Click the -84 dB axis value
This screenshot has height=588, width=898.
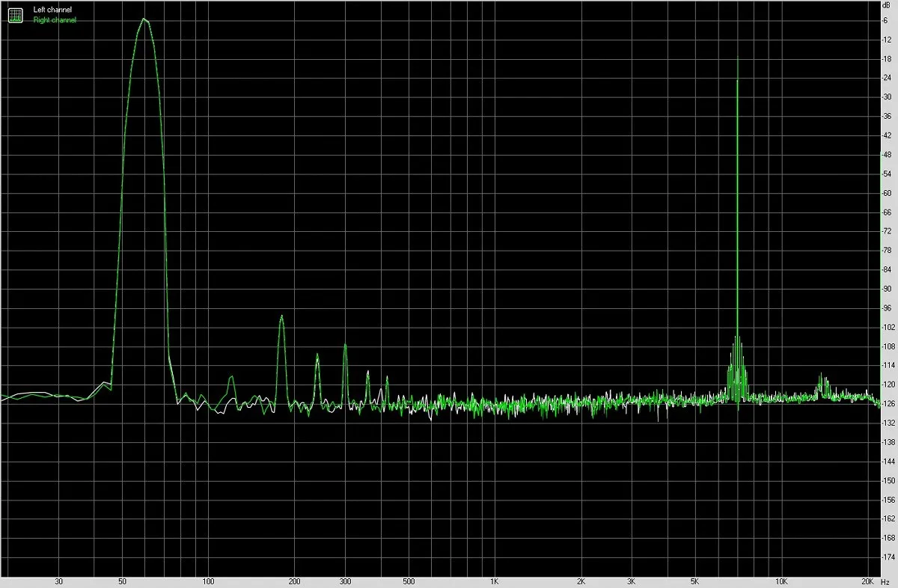[888, 270]
